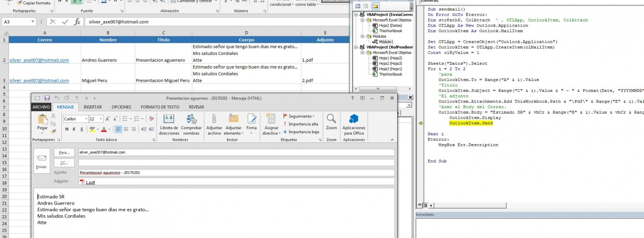The image size is (644, 238).
Task: Click the copy format paintbrush in message ribbon
Action: coord(54,130)
